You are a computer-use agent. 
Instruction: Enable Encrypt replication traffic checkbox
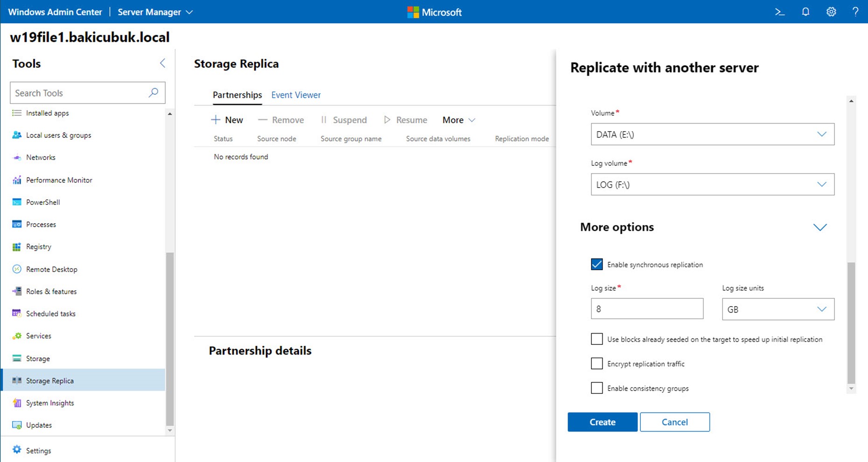point(597,364)
